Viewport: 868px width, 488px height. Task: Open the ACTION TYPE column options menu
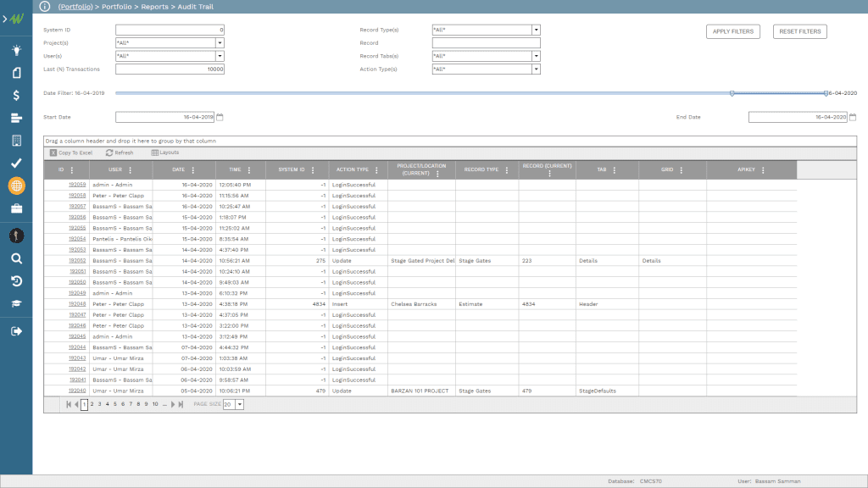376,169
